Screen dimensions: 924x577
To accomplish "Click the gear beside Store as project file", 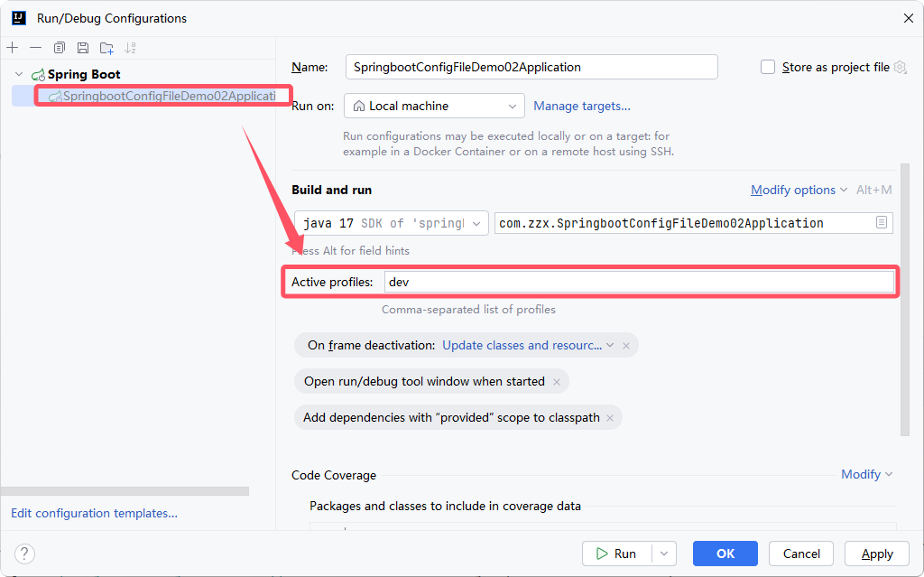I will (900, 67).
